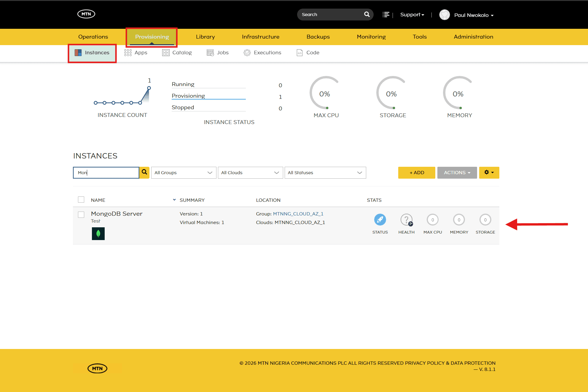This screenshot has height=392, width=588.
Task: Click the Instances sub-tab icon
Action: (x=78, y=53)
